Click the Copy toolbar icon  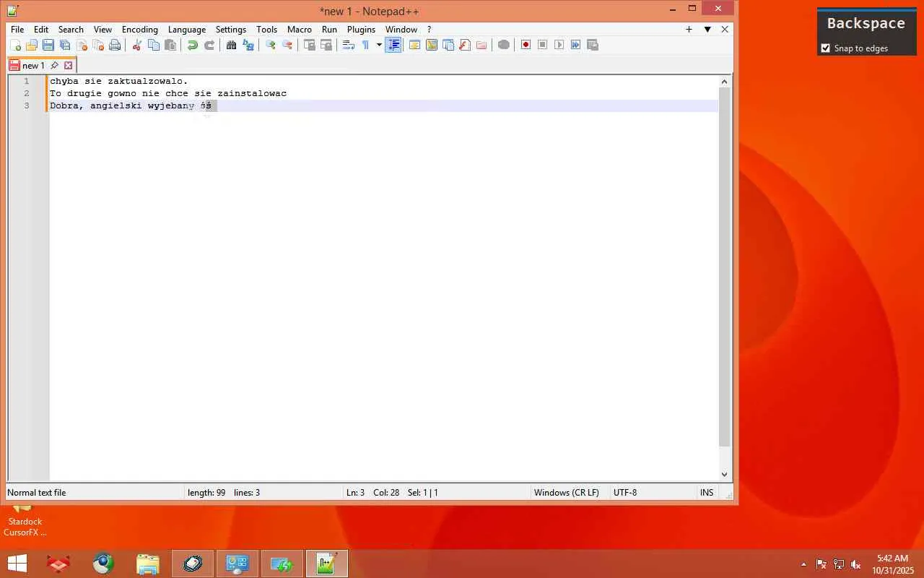tap(154, 45)
